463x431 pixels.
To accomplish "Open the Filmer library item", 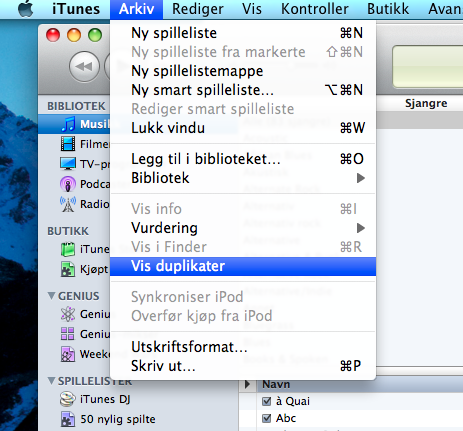I will 85,144.
